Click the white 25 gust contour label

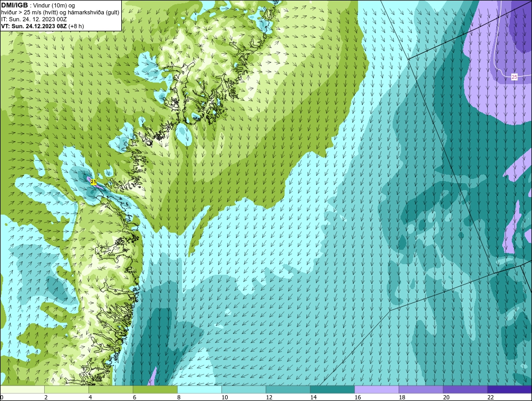click(514, 77)
